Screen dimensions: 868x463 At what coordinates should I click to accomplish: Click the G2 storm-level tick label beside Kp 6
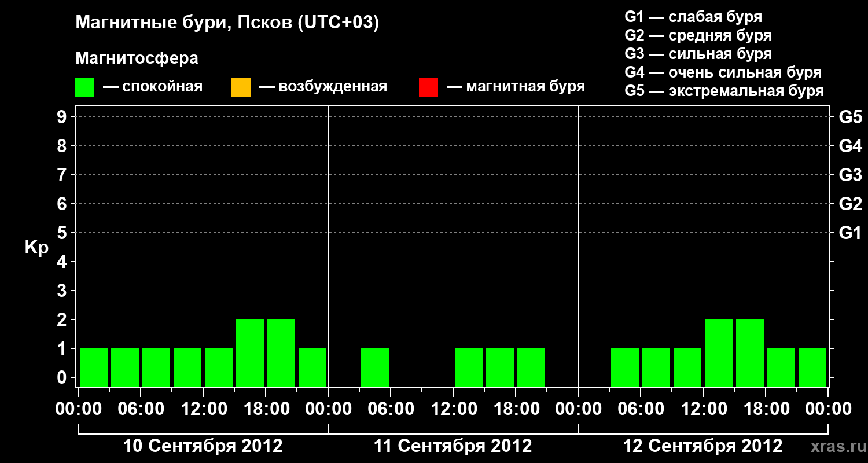click(850, 204)
